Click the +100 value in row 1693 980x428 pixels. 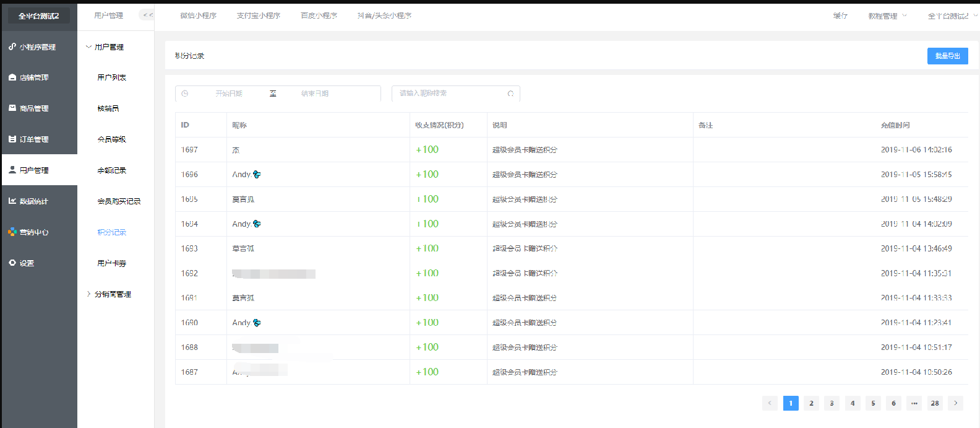pyautogui.click(x=427, y=248)
